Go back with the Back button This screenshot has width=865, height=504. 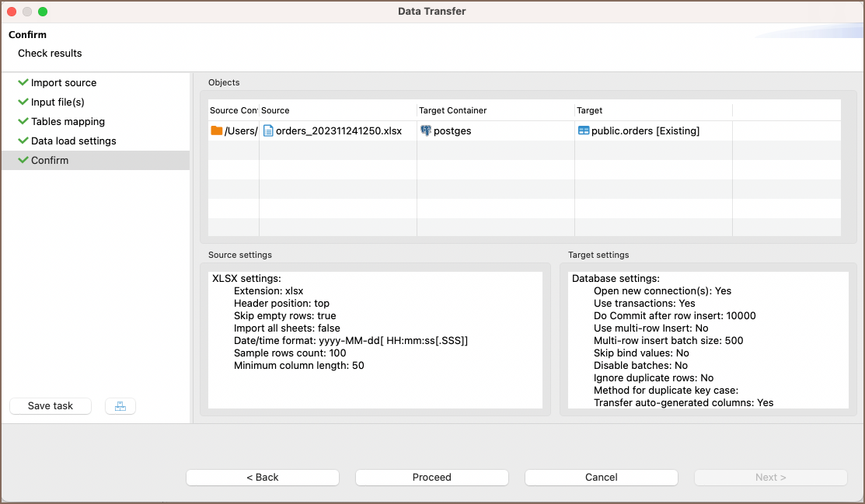click(x=263, y=478)
